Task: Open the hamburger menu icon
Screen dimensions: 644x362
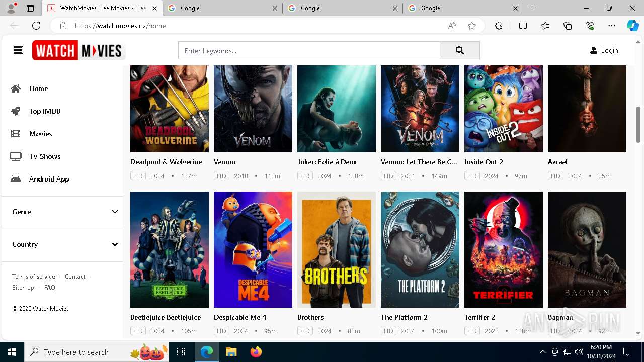Action: point(18,50)
